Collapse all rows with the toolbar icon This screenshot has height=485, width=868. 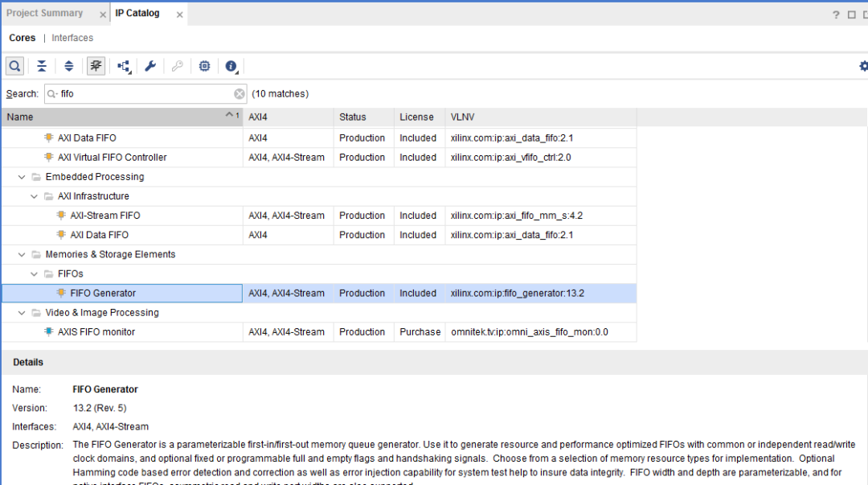(42, 66)
